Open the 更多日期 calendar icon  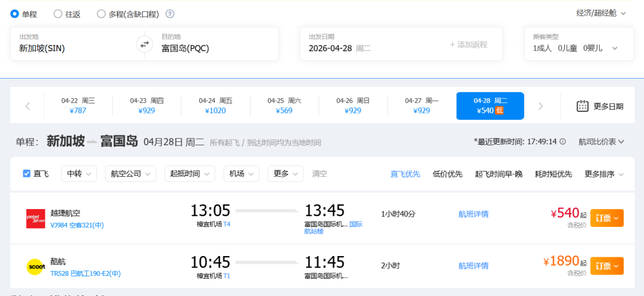pos(583,106)
